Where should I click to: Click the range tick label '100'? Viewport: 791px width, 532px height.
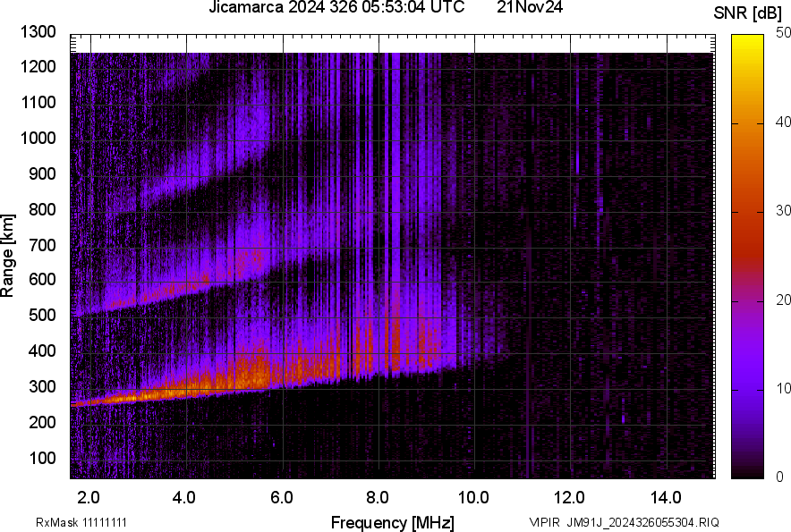[42, 458]
